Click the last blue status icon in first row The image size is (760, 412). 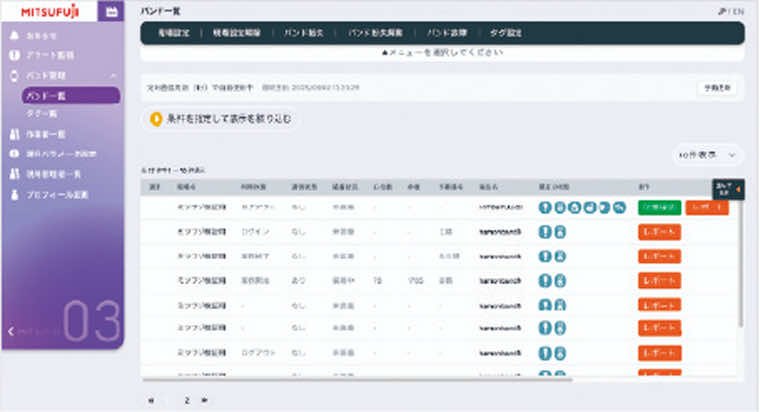coord(619,207)
